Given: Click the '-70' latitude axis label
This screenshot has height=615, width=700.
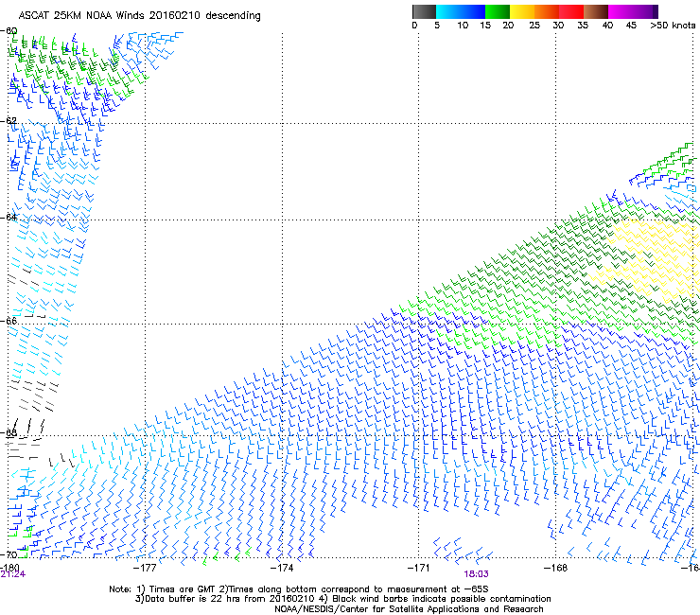Looking at the screenshot, I should tap(9, 554).
